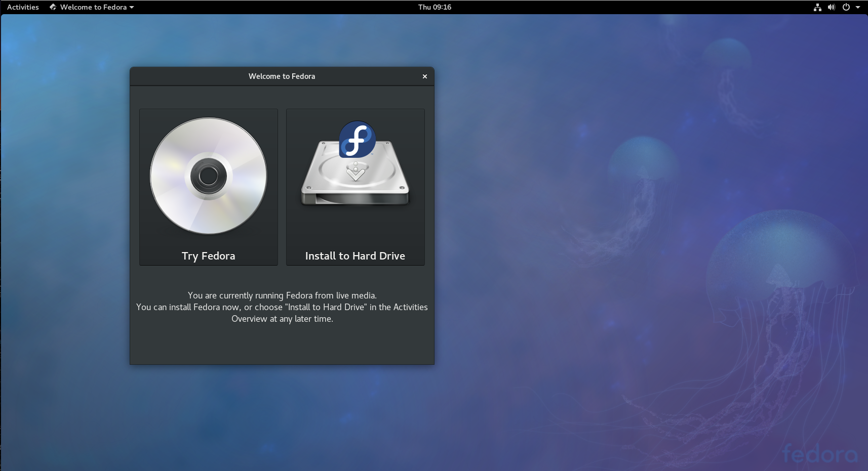Click the Welcome to Fedora title bar
The image size is (868, 471).
click(x=282, y=76)
